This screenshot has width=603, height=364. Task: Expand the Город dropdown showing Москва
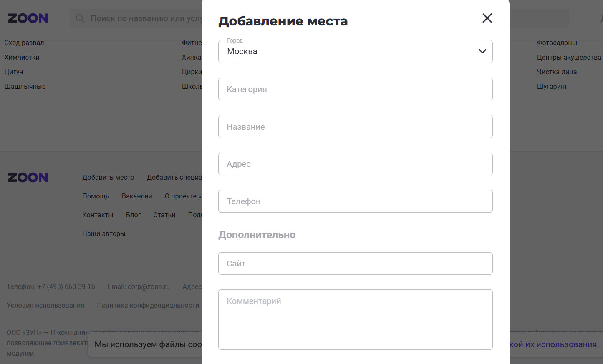click(482, 51)
